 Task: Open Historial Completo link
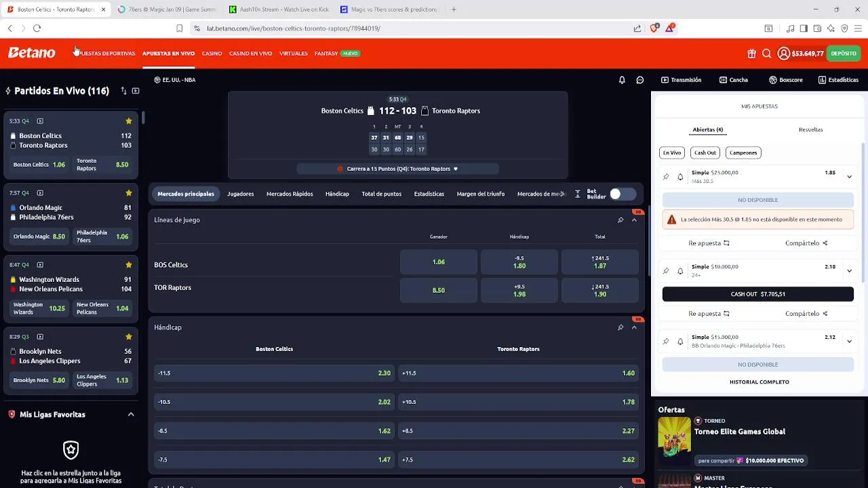[759, 382]
